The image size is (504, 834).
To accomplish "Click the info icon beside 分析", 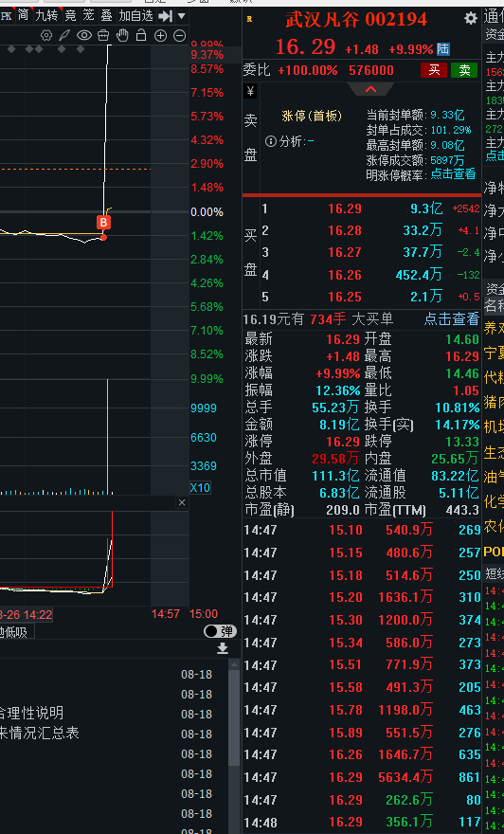I will pos(271,141).
